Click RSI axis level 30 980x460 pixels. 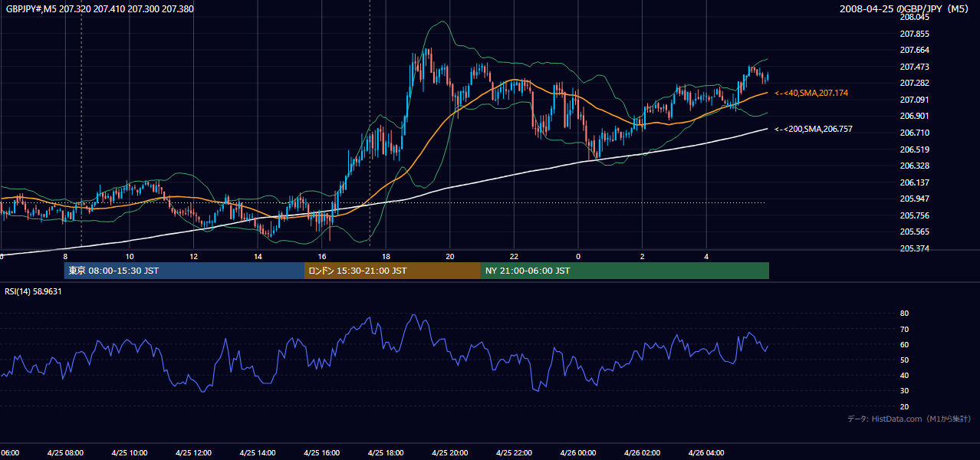tap(904, 391)
